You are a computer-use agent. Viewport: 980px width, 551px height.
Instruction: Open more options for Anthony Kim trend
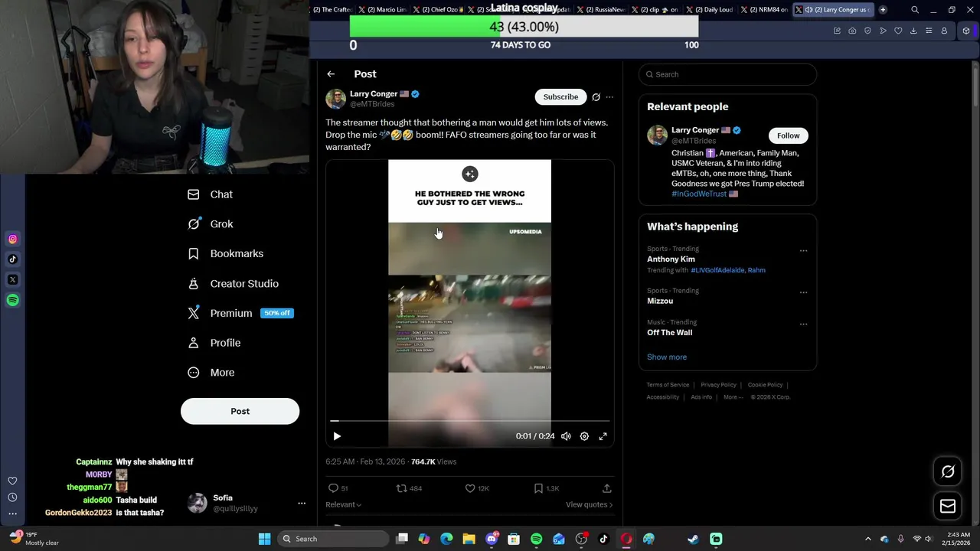click(803, 251)
